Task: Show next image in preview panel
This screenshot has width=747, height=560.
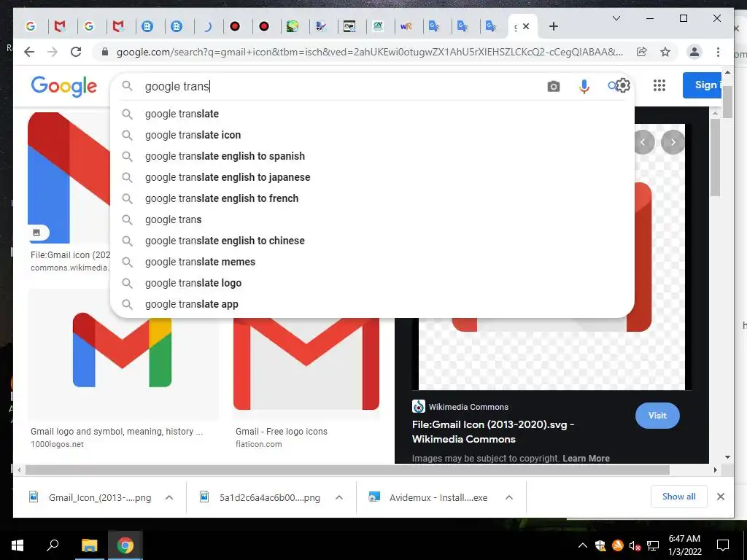Action: (x=673, y=142)
